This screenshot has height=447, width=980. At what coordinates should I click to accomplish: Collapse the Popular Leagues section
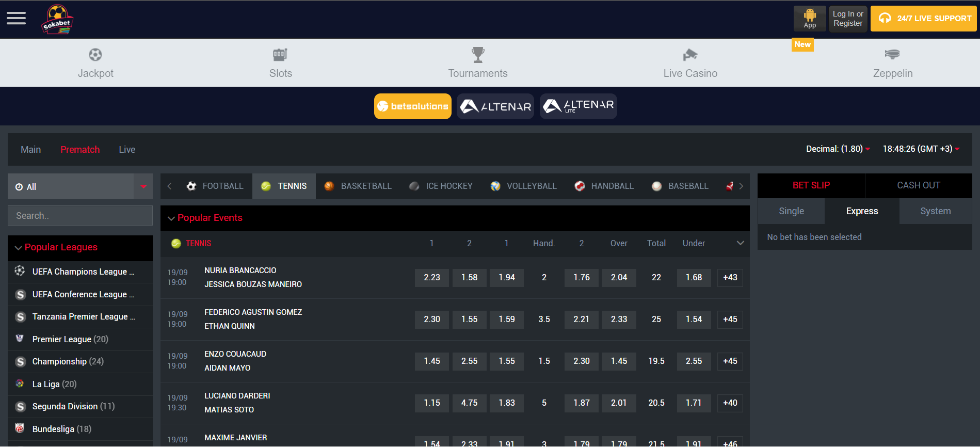(x=80, y=248)
